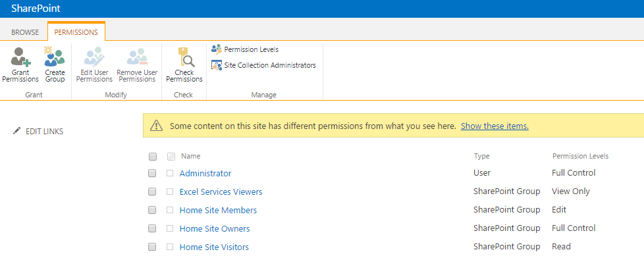644x279 pixels.
Task: Open the Permission Levels icon
Action: 216,49
